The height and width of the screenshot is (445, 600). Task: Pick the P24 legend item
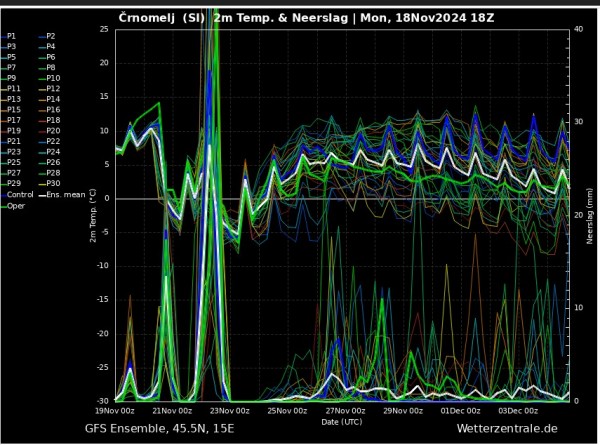click(x=49, y=152)
